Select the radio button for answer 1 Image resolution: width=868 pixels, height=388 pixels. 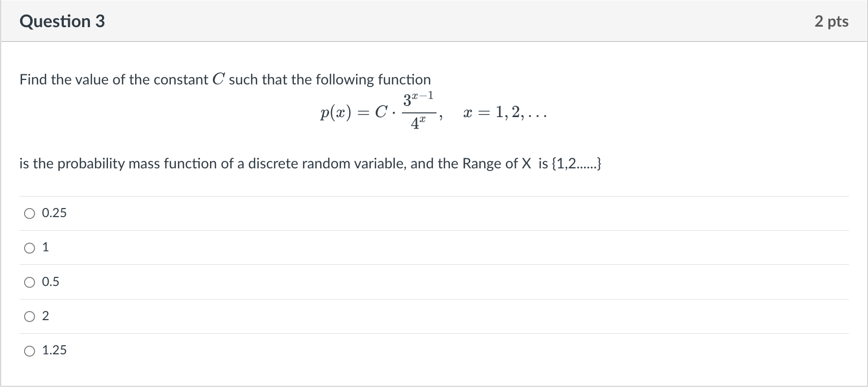coord(29,247)
